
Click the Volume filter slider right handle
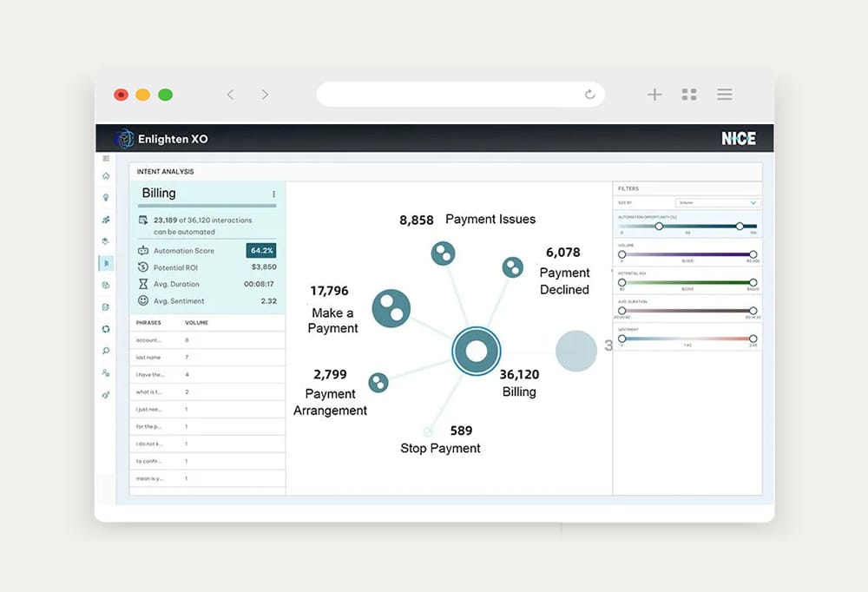tap(753, 255)
